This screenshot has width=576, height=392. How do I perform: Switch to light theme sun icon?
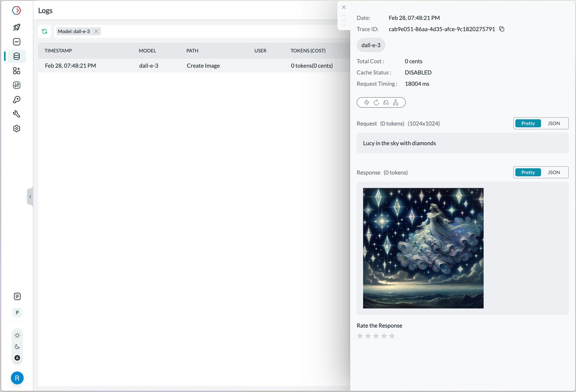(x=17, y=335)
